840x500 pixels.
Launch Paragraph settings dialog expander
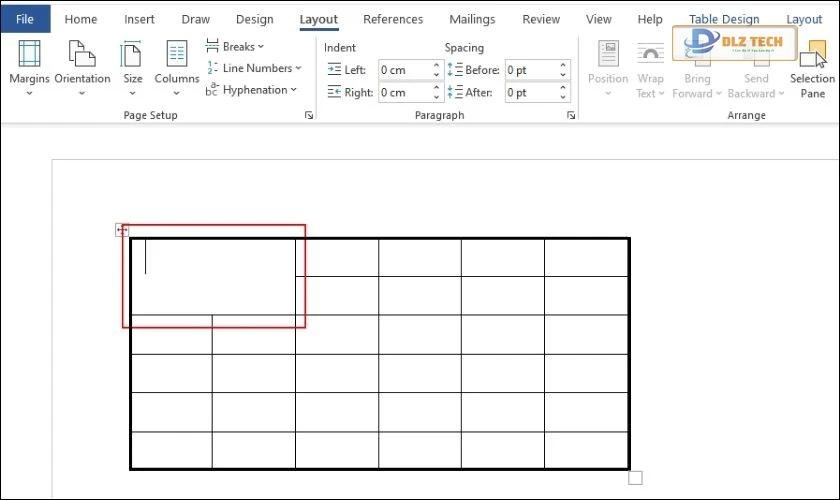(571, 116)
